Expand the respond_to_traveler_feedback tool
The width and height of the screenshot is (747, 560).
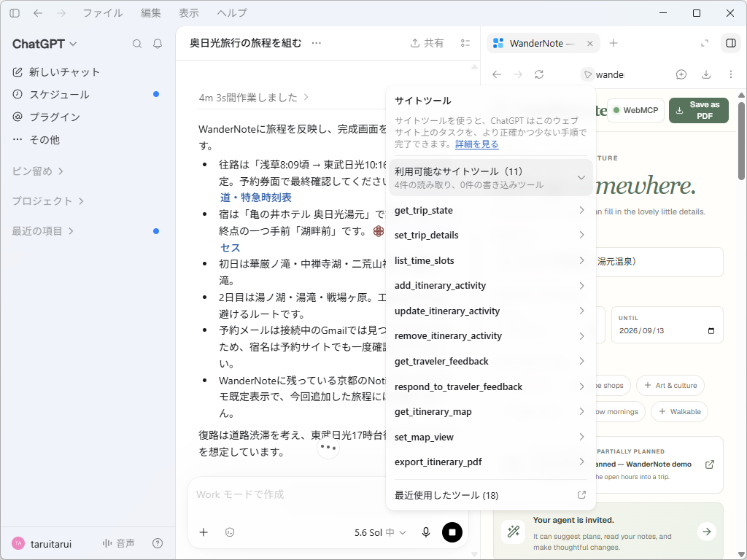491,386
